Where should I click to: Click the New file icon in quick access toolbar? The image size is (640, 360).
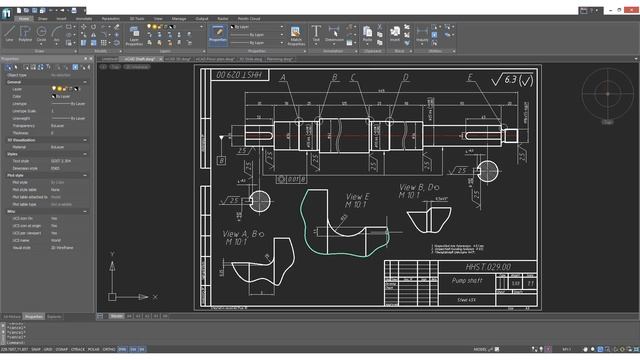tap(19, 11)
